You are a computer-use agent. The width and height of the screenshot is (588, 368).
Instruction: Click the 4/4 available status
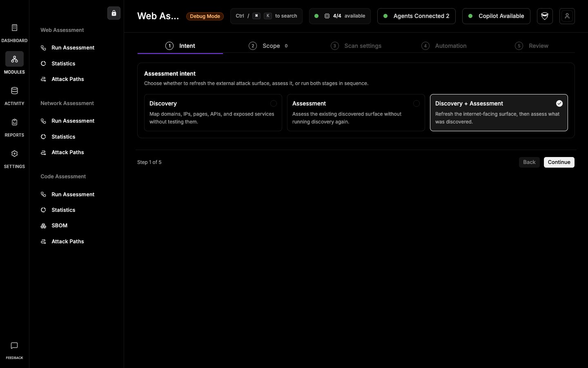[x=340, y=16]
